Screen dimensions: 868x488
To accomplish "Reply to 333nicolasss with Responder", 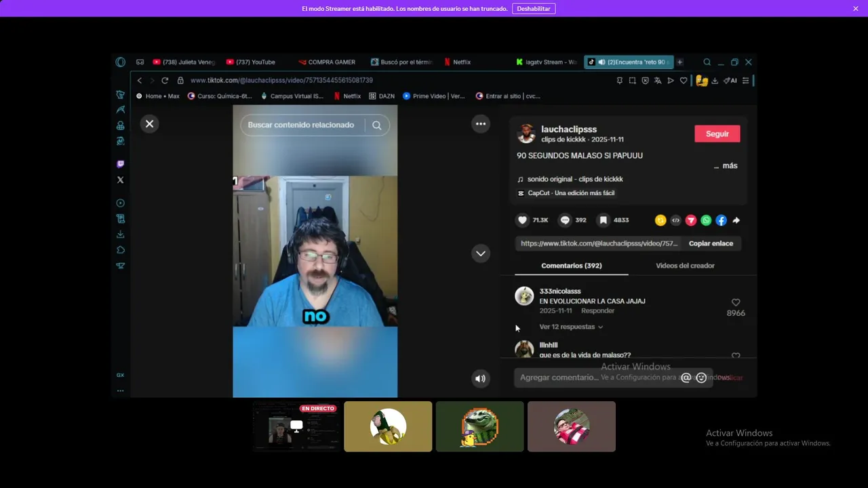I will (597, 310).
